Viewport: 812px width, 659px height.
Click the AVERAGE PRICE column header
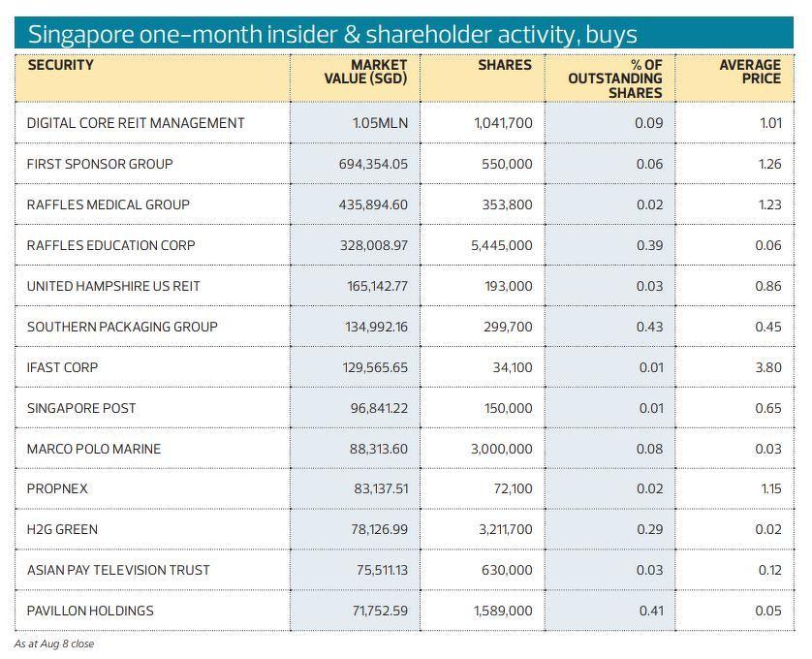[749, 72]
